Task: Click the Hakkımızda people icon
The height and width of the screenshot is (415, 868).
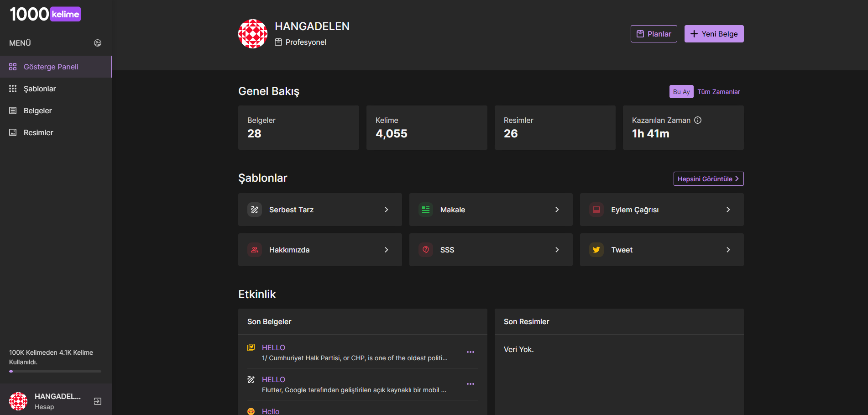Action: (x=255, y=250)
